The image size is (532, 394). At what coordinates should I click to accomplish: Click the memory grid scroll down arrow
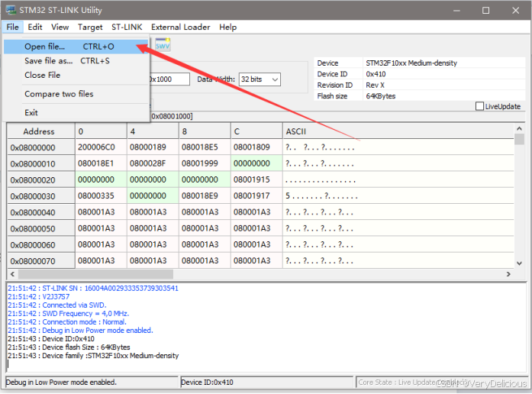pyautogui.click(x=519, y=263)
